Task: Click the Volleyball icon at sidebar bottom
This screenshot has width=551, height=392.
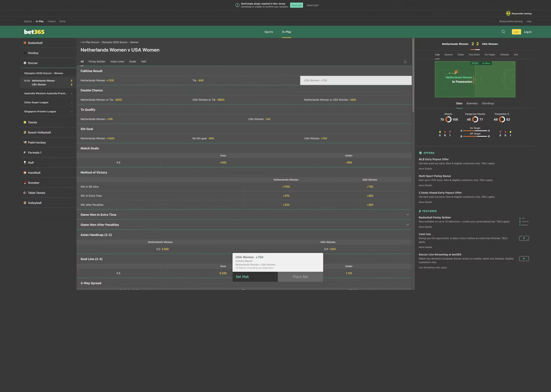Action: click(25, 203)
